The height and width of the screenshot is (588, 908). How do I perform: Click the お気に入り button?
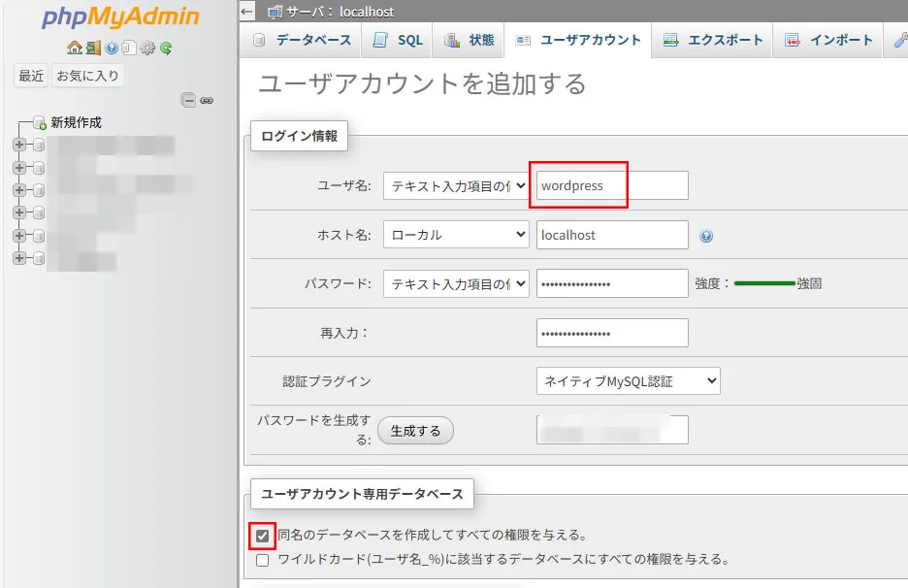(88, 76)
